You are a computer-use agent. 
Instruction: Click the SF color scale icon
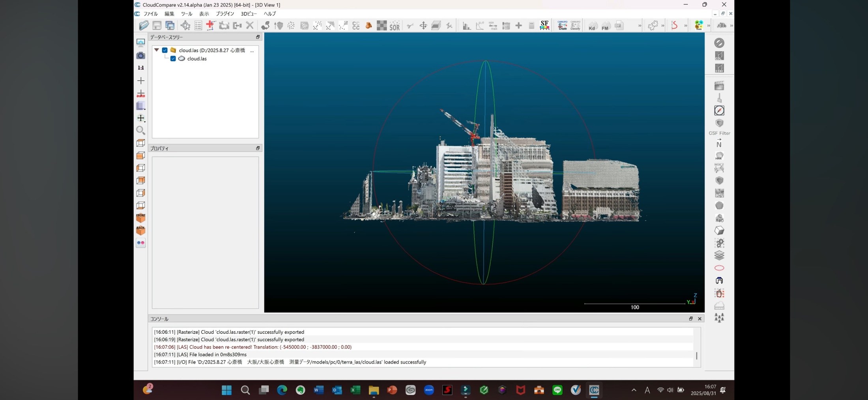click(x=544, y=26)
